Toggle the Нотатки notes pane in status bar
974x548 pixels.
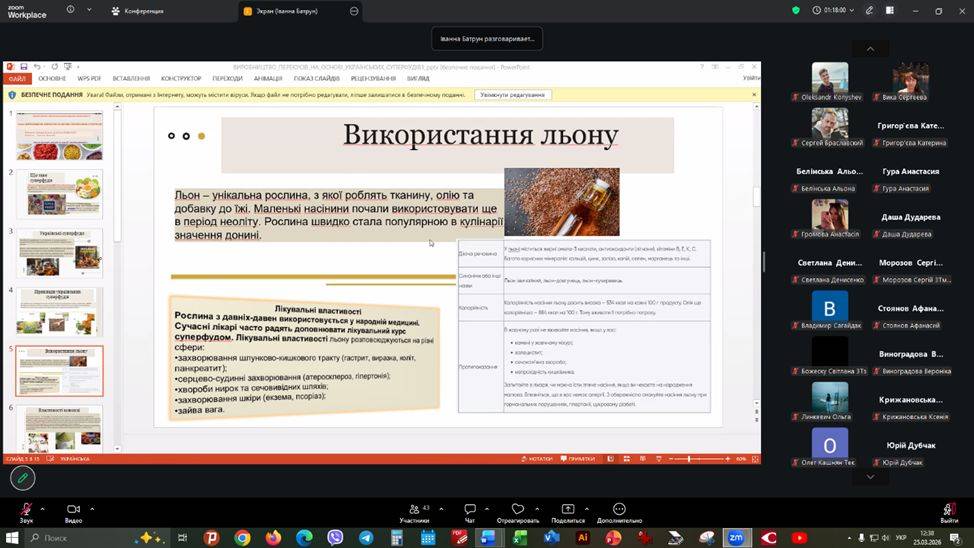540,459
